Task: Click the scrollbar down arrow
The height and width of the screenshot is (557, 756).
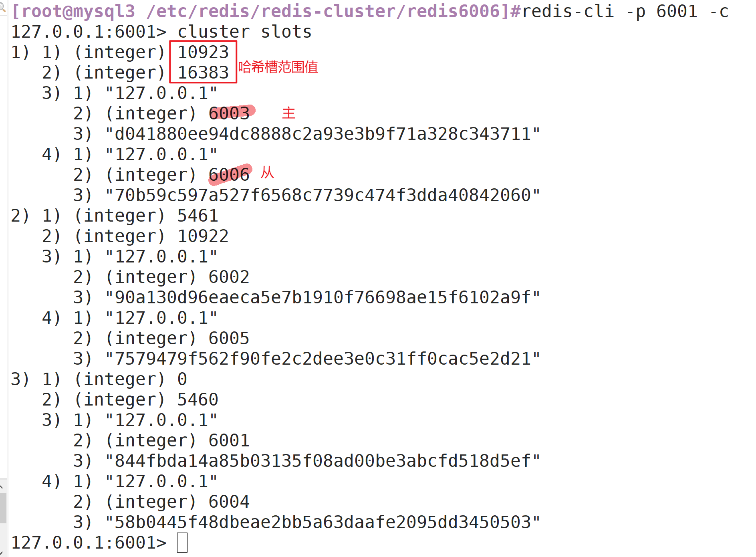Action: [2, 553]
